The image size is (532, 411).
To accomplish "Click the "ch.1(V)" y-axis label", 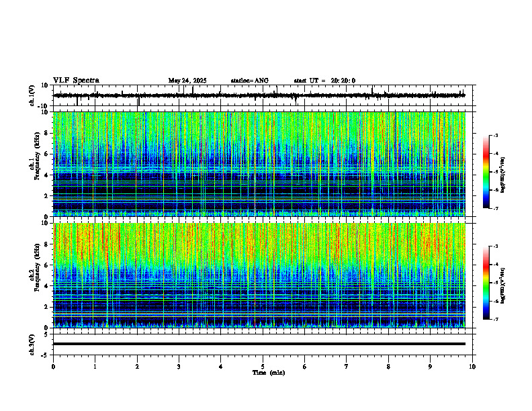I will coord(32,95).
